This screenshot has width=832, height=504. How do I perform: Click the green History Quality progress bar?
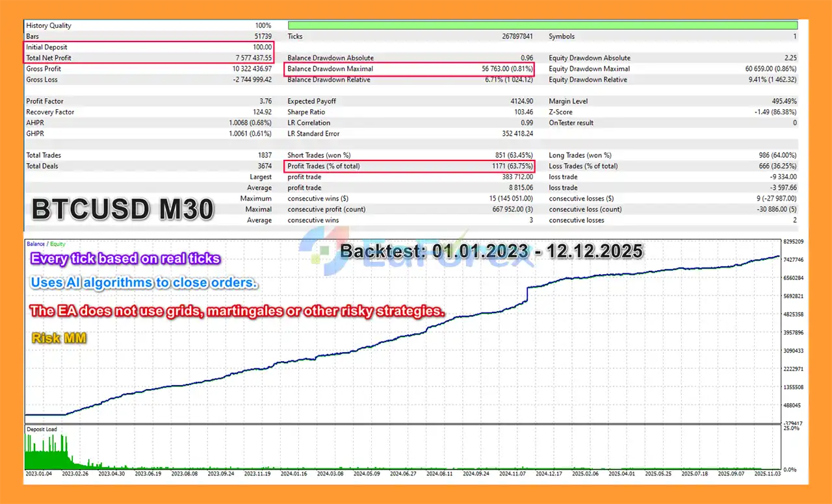tap(542, 25)
